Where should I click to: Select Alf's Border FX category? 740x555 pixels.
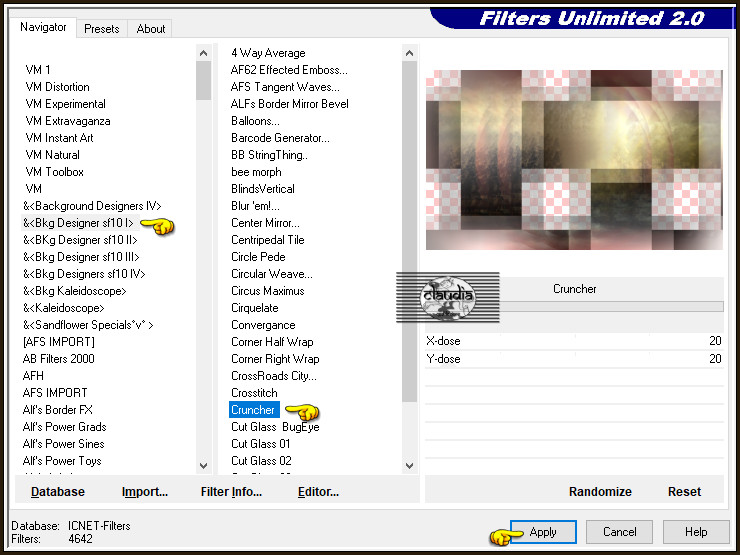pos(58,410)
